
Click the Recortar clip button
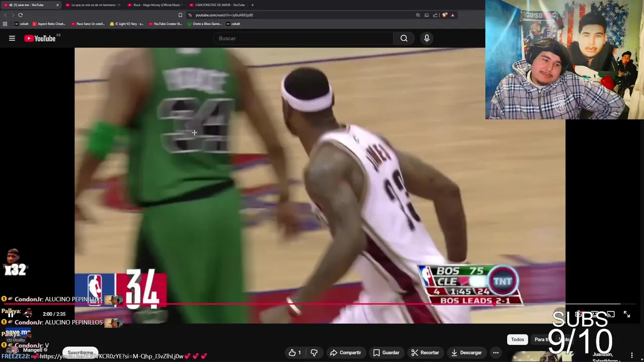coord(425,352)
